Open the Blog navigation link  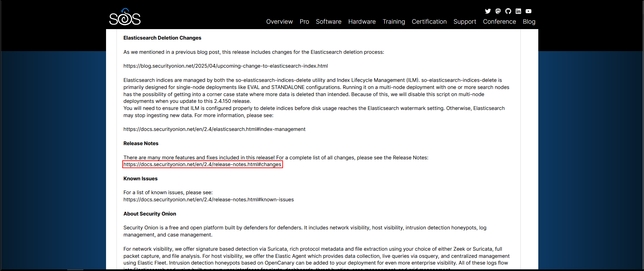[529, 22]
